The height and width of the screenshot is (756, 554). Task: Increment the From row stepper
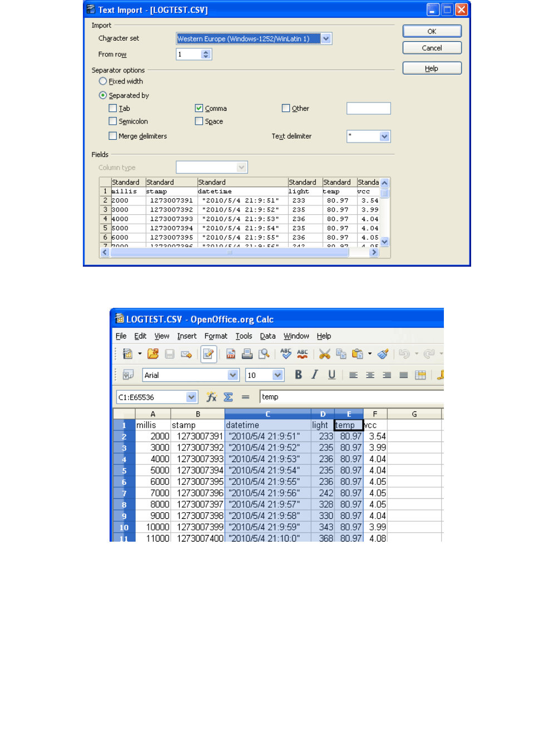[206, 52]
